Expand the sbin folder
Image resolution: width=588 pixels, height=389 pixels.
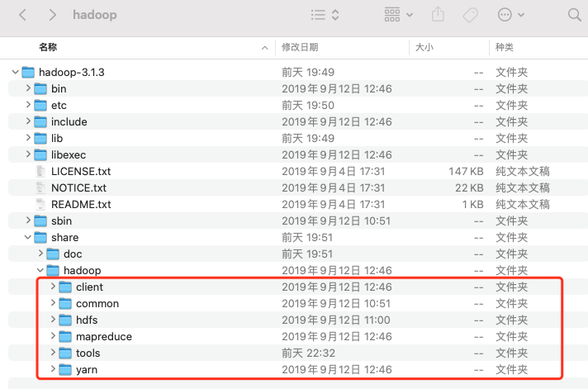click(x=28, y=221)
